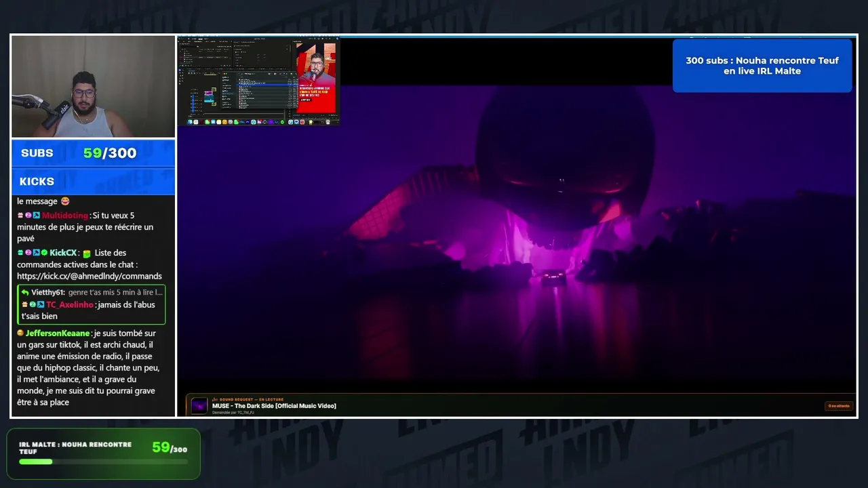
Task: Click the MUSE sound request album thumbnail
Action: pos(199,405)
